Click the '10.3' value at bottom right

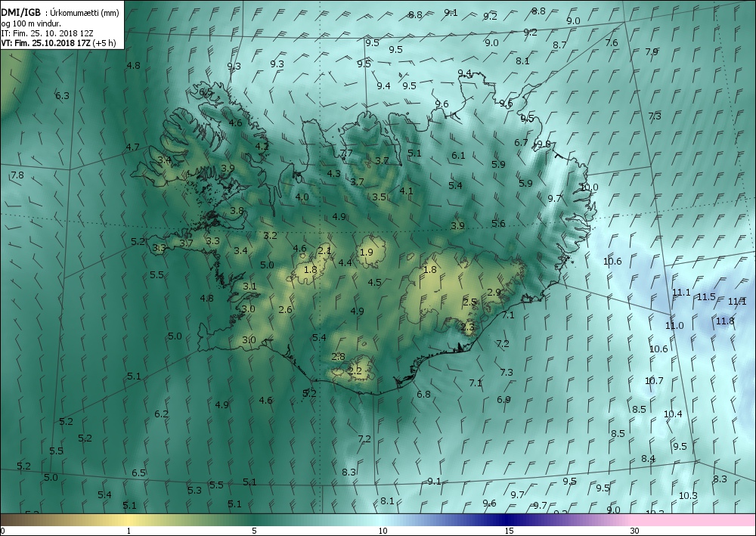coord(688,495)
